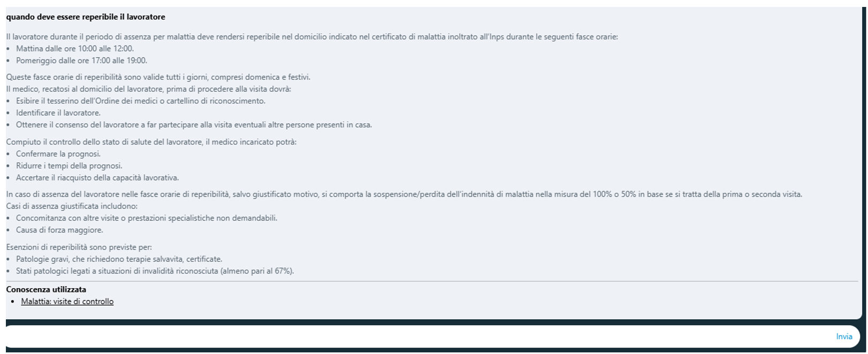Click the Patologie gravi bullet line
Viewport: 868px width, 354px height.
point(119,259)
